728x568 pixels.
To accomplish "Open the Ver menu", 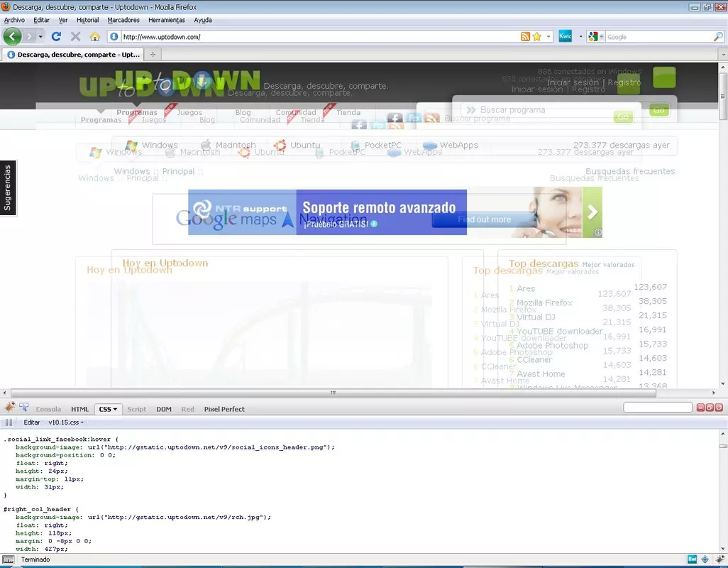I will pyautogui.click(x=63, y=20).
